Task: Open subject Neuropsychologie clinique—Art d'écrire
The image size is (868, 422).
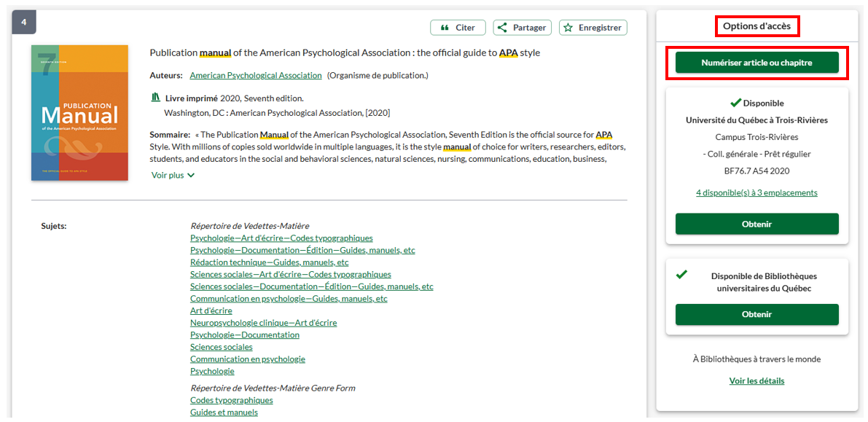Action: (x=263, y=323)
